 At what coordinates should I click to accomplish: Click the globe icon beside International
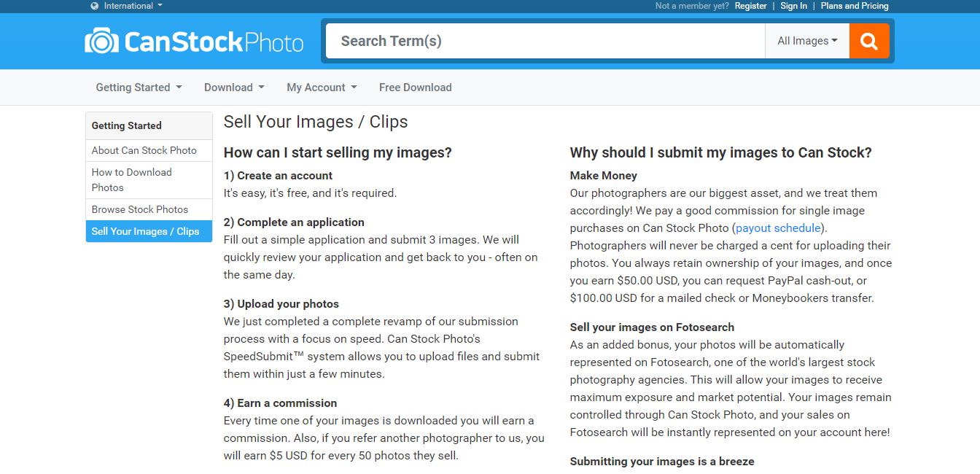click(95, 6)
